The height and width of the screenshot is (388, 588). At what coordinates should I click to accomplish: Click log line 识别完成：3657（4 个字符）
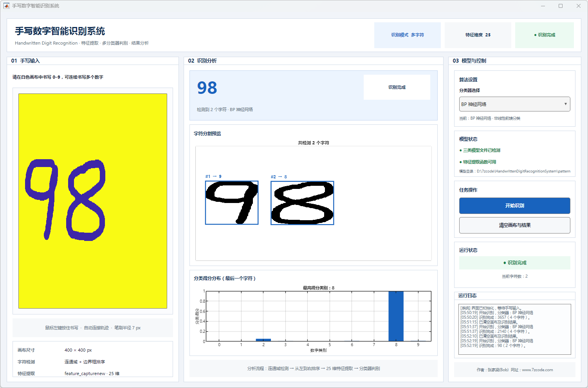click(x=496, y=318)
